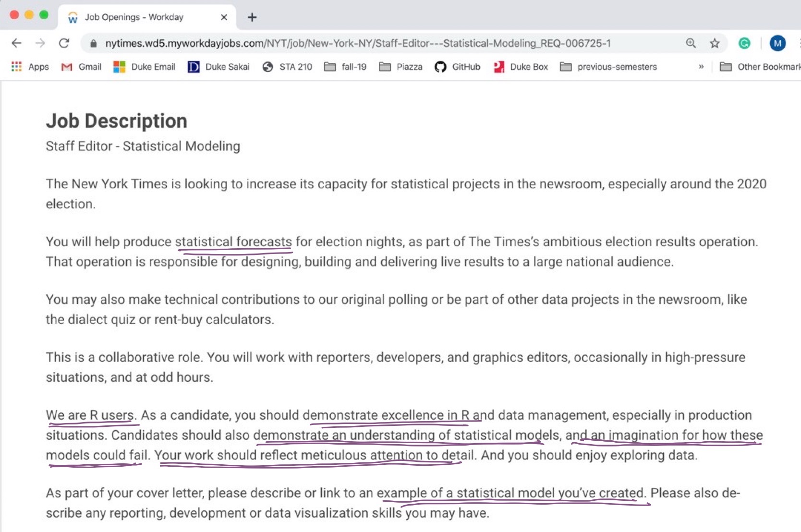
Task: Reload the page with the refresh icon
Action: 64,43
